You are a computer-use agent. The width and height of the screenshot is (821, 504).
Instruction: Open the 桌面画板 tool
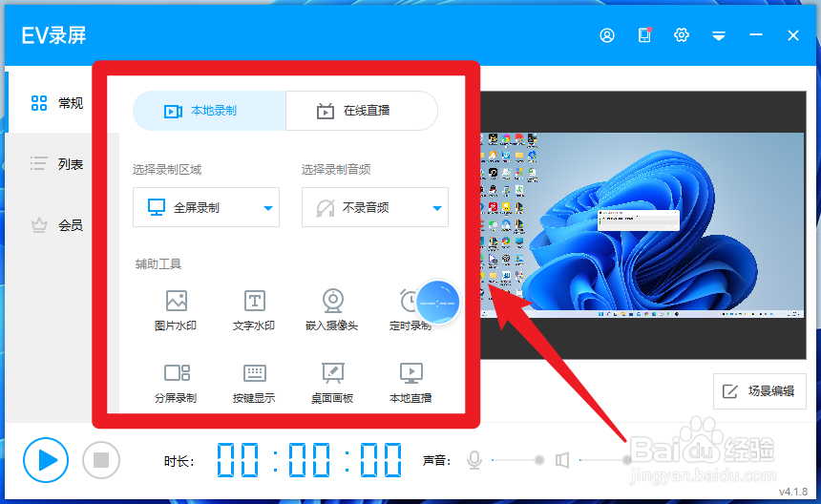pyautogui.click(x=332, y=383)
